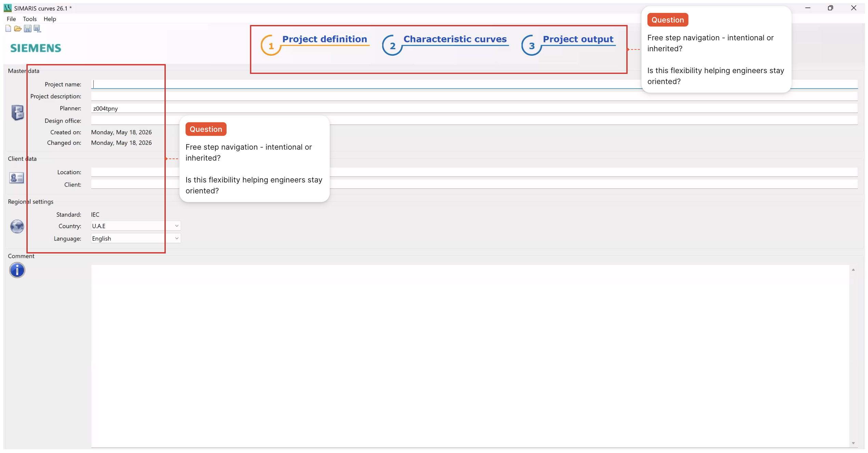Minimize the SIMARIS curves window
This screenshot has height=453, width=868.
tap(808, 8)
